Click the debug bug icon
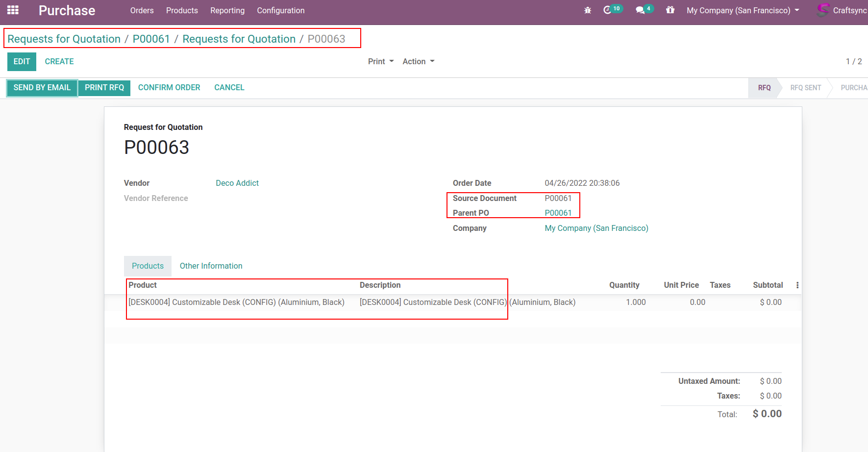Image resolution: width=868 pixels, height=452 pixels. point(588,10)
